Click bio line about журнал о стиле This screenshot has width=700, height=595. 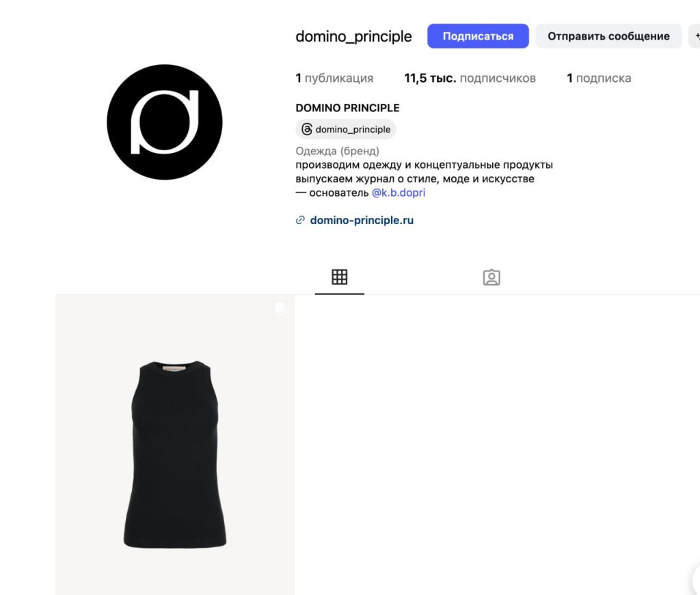[x=415, y=179]
